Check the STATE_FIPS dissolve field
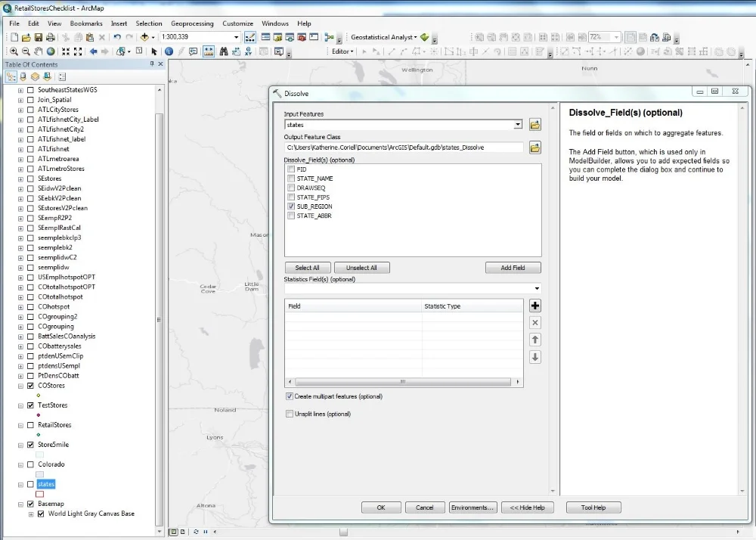 click(x=291, y=197)
